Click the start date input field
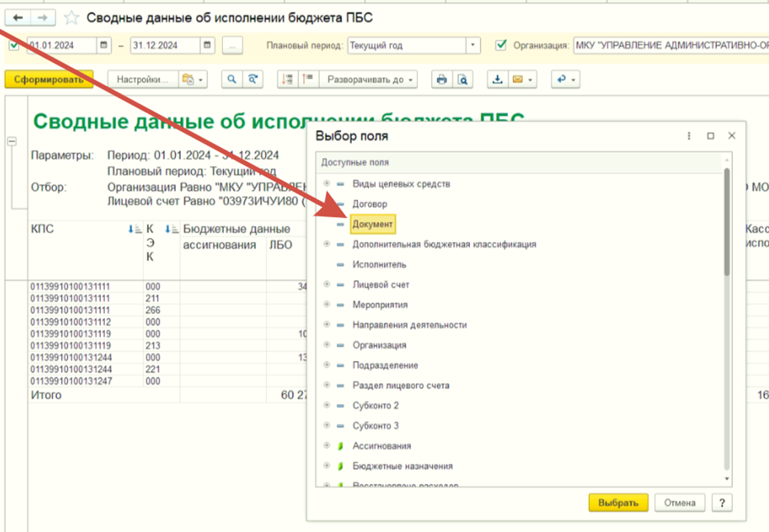Screen dimensions: 769x532 pos(62,45)
